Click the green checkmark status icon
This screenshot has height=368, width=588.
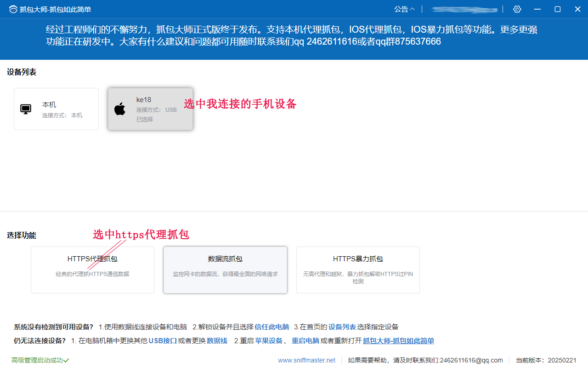[x=66, y=360]
